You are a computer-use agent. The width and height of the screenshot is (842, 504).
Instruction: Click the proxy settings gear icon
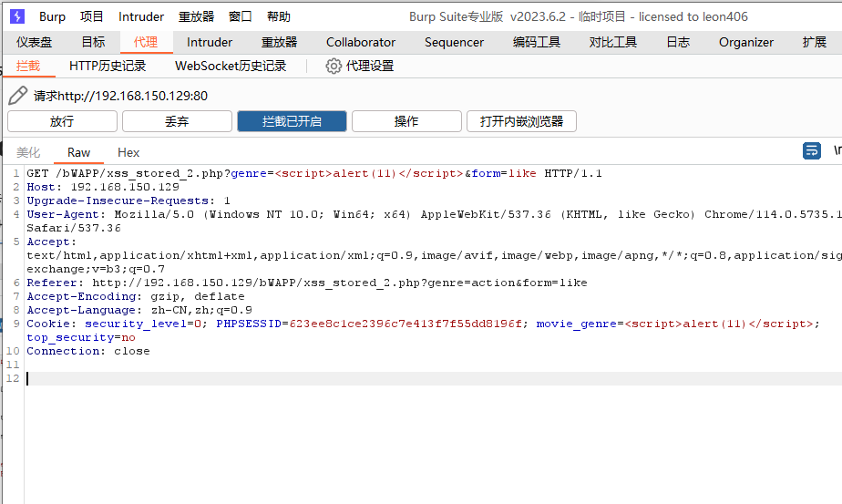333,67
